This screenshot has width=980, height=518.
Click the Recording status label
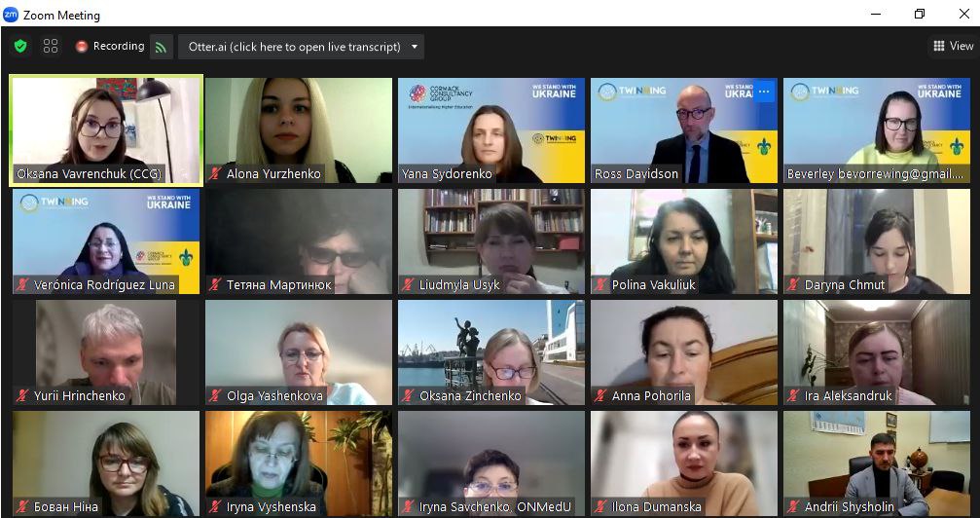119,47
